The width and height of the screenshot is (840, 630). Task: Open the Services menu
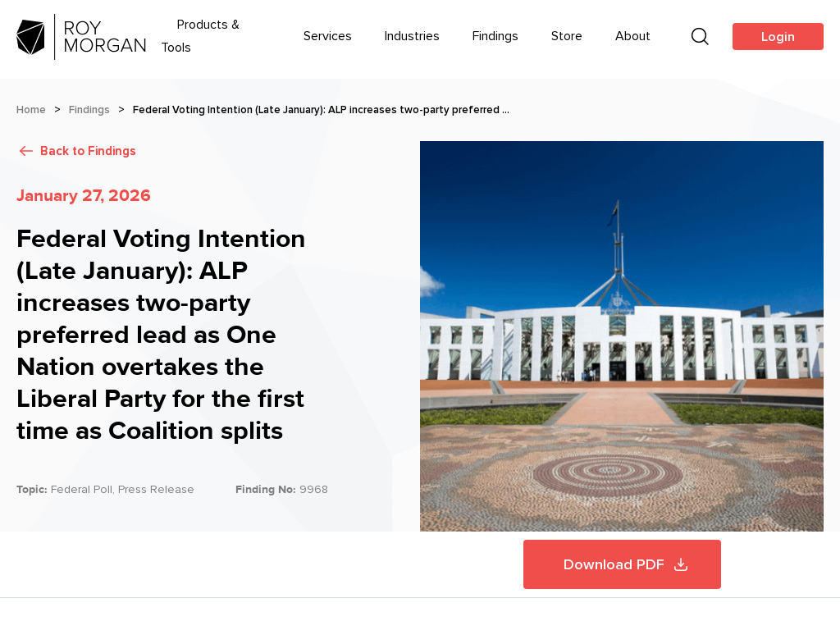click(327, 36)
